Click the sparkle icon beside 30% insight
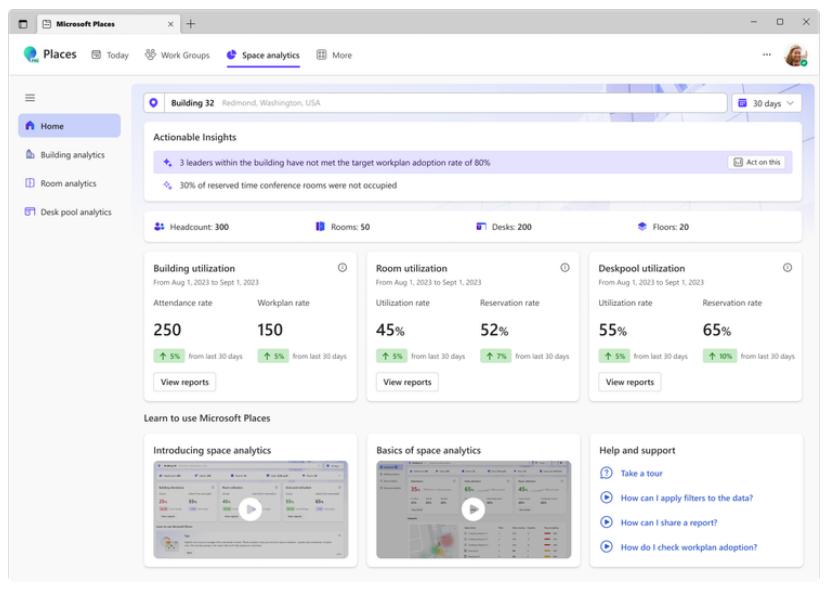826x593 pixels. point(168,185)
